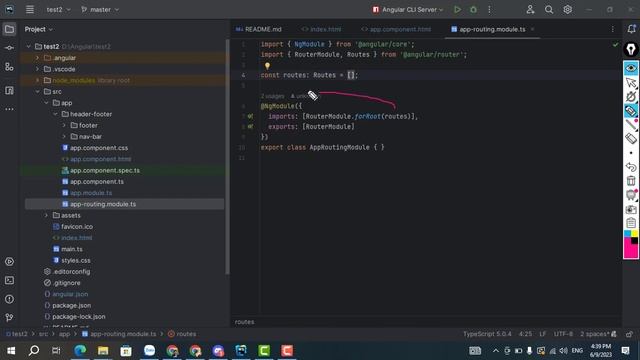This screenshot has width=640, height=360.
Task: Close the app-routing.module.ts tab
Action: (532, 29)
